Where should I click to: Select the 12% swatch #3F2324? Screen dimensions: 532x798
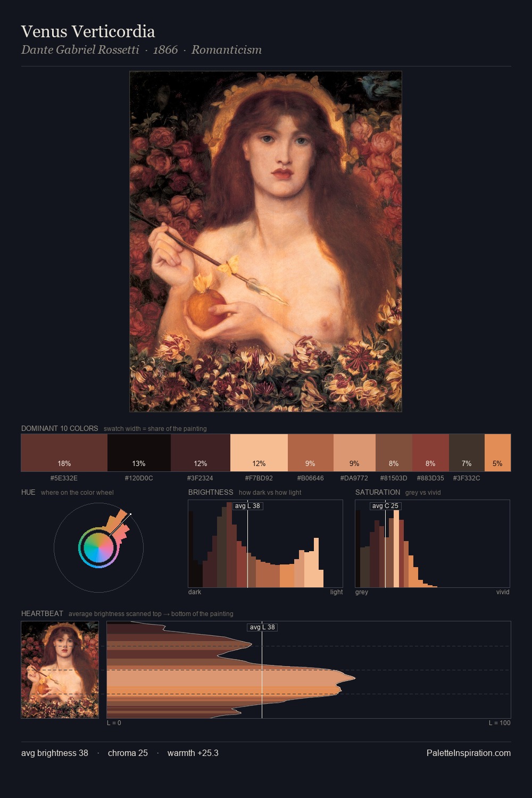coord(201,453)
